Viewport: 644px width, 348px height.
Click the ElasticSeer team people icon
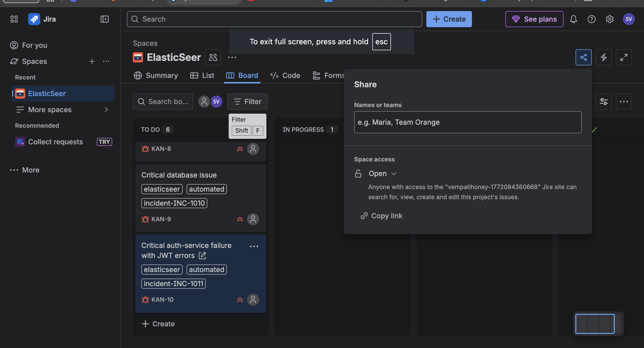tap(213, 57)
